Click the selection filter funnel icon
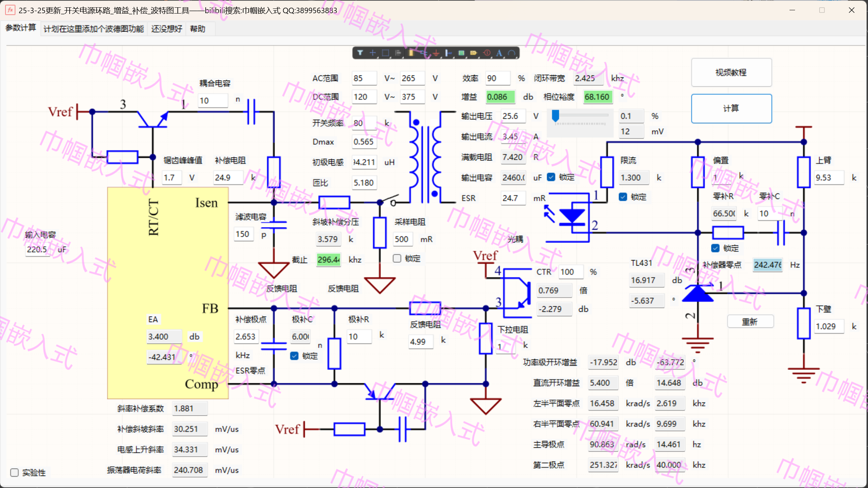Image resolution: width=868 pixels, height=488 pixels. (x=360, y=53)
